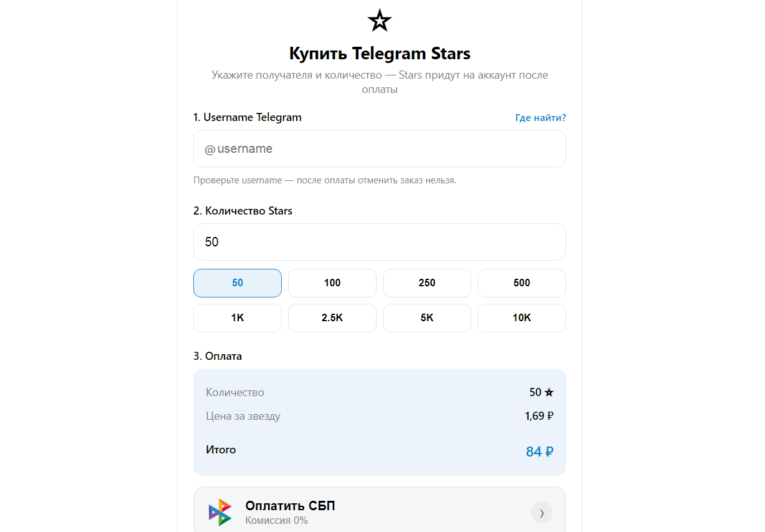Choose the 2.5K stars preset

[332, 318]
